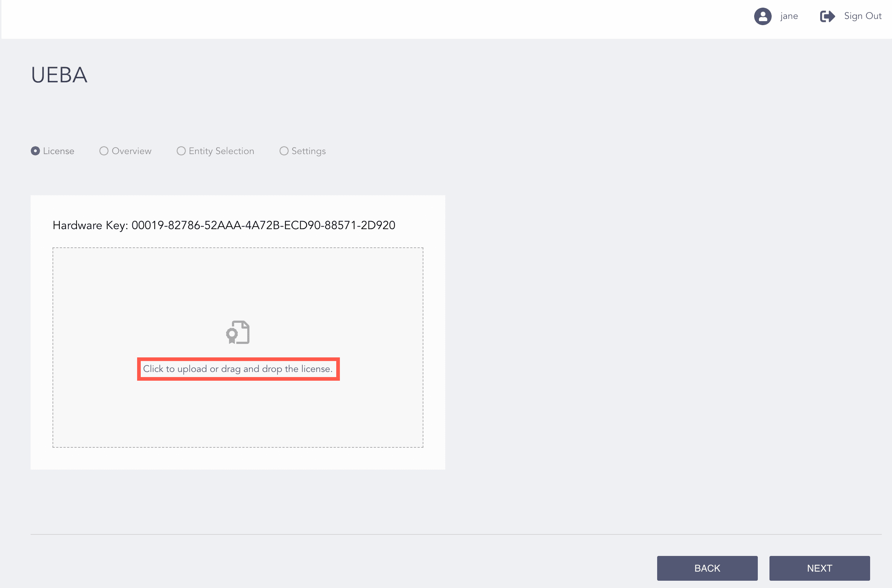Click "Click to upload or drag and drop the license"

click(x=238, y=369)
